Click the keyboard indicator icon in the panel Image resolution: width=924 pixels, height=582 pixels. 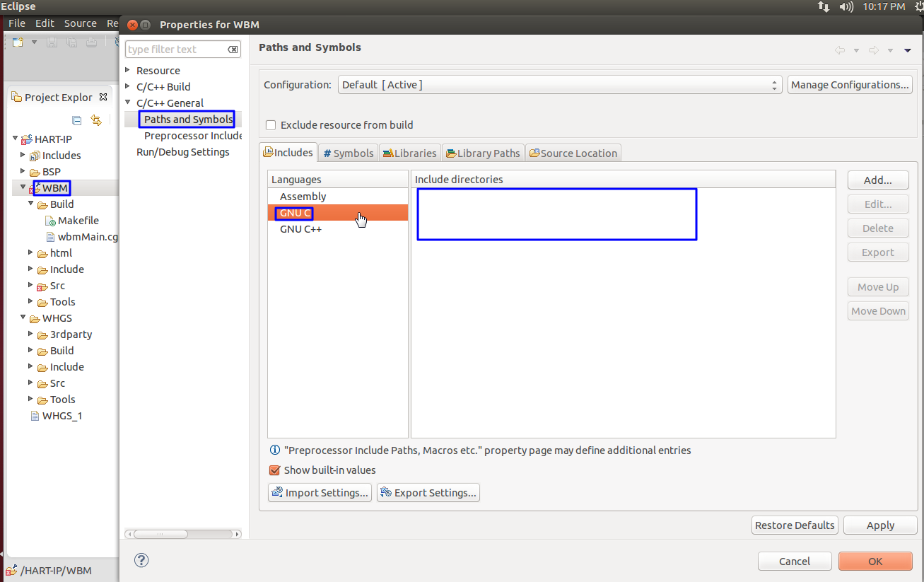tap(823, 7)
